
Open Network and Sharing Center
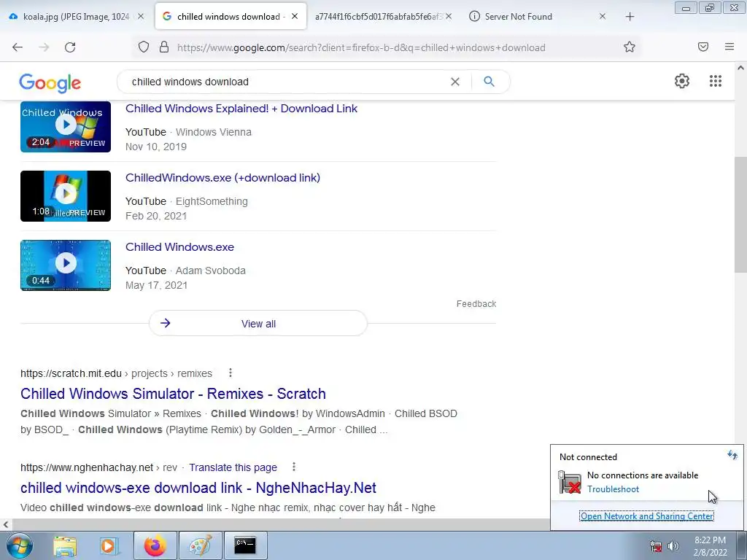(x=646, y=516)
